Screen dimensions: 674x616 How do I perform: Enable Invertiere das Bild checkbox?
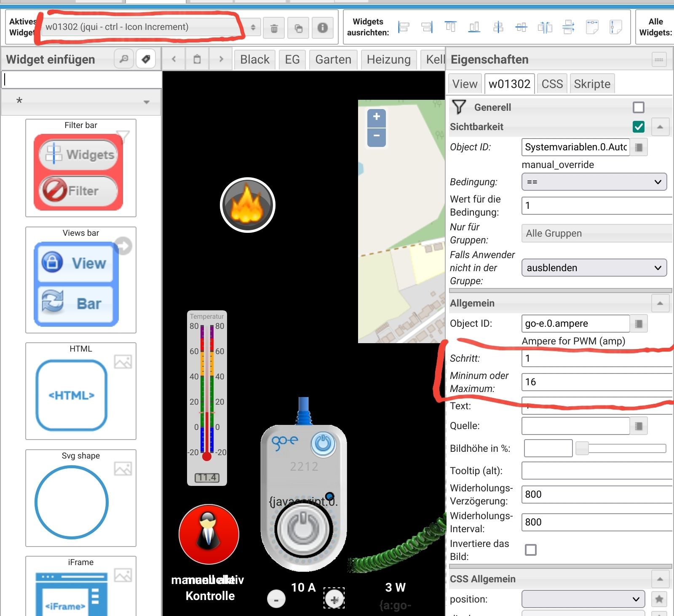click(x=531, y=550)
